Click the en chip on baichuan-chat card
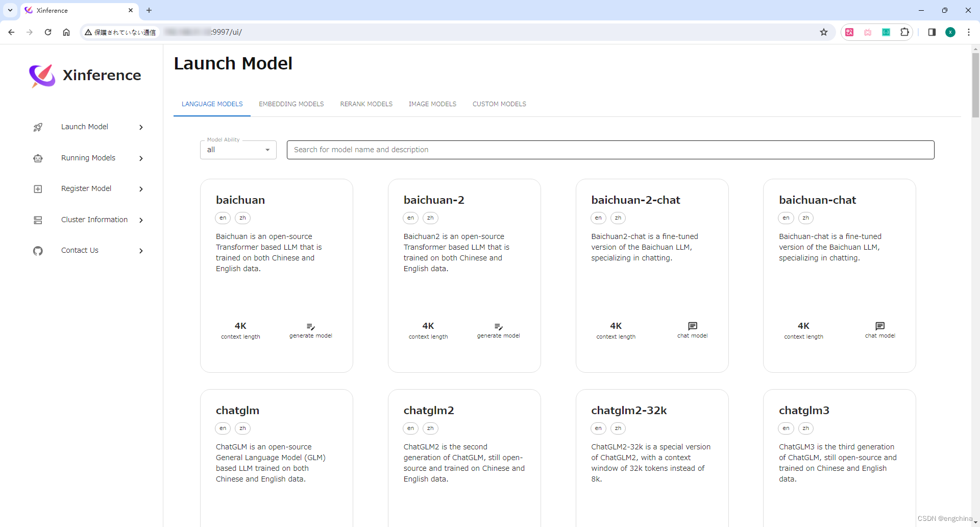Image resolution: width=980 pixels, height=527 pixels. click(786, 218)
